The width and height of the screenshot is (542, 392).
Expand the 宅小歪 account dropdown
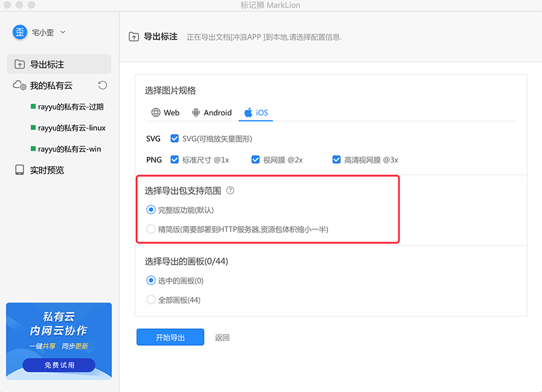[x=63, y=33]
